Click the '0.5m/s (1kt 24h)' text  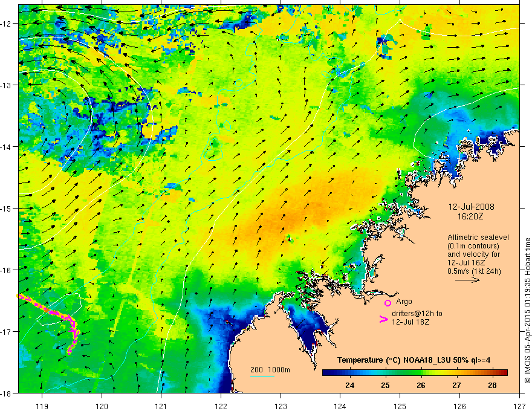pos(474,271)
